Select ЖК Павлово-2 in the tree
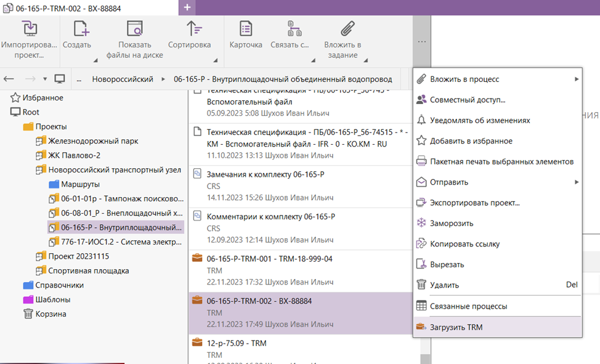The width and height of the screenshot is (600, 364). pos(74,155)
